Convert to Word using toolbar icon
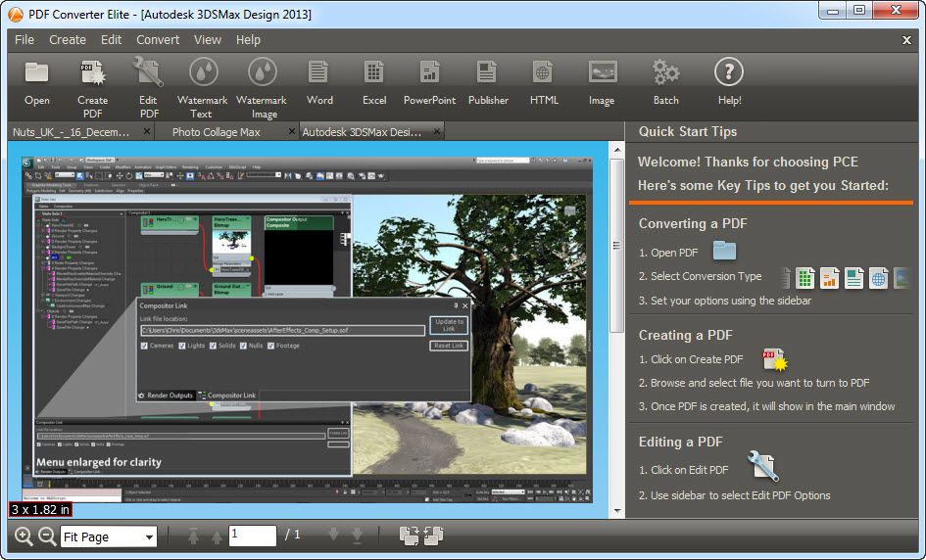 click(318, 72)
